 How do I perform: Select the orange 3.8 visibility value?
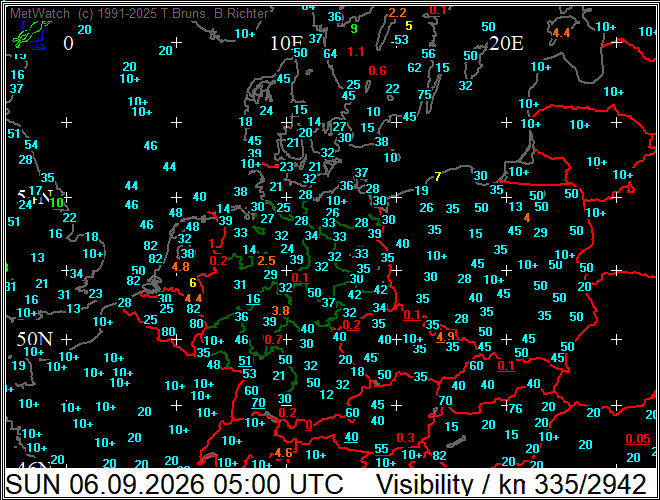[x=280, y=311]
